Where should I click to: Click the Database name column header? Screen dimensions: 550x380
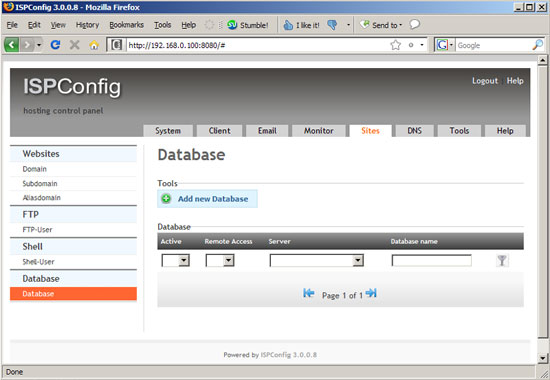coord(414,241)
